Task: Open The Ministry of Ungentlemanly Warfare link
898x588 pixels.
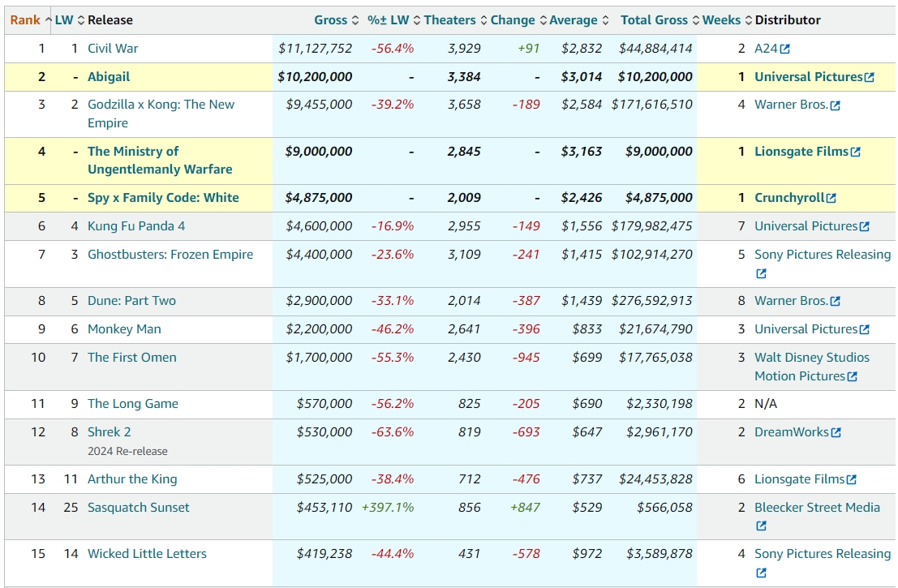Action: 160,161
